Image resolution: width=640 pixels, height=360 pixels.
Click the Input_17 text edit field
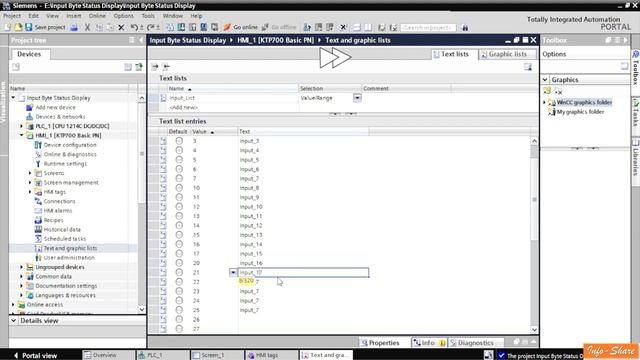point(303,272)
